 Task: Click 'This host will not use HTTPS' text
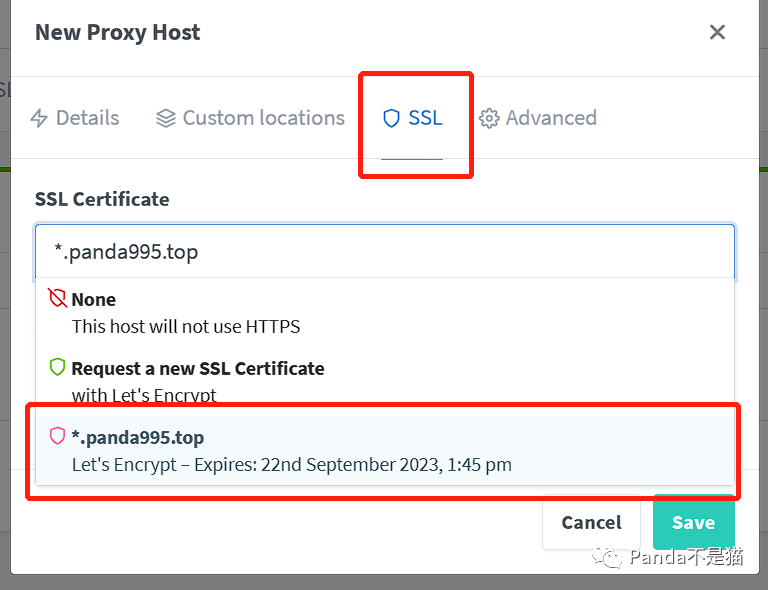(x=186, y=327)
